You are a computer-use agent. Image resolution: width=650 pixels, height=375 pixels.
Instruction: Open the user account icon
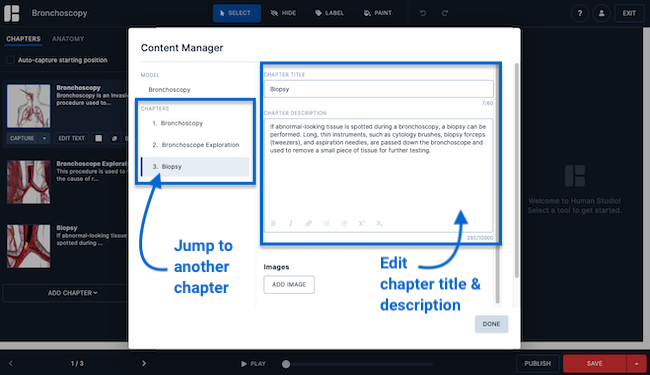601,13
